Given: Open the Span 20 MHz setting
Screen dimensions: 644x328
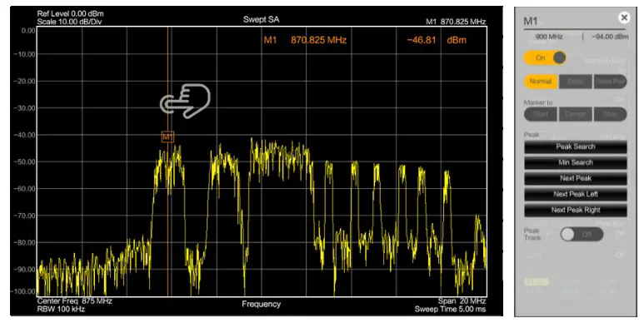Looking at the screenshot, I should point(462,301).
